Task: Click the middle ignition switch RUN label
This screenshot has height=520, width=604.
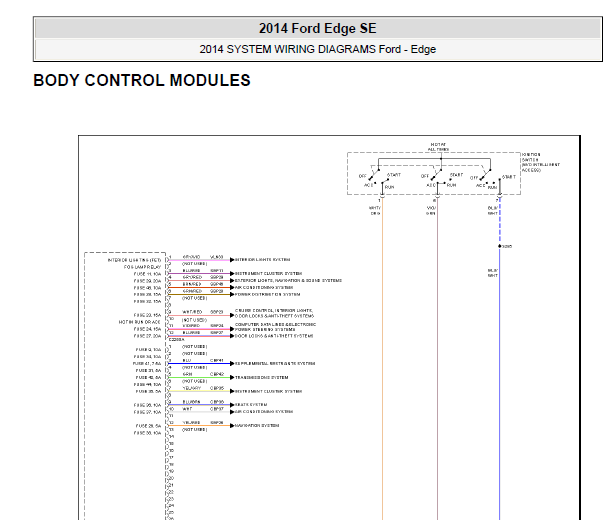Action: pyautogui.click(x=451, y=185)
